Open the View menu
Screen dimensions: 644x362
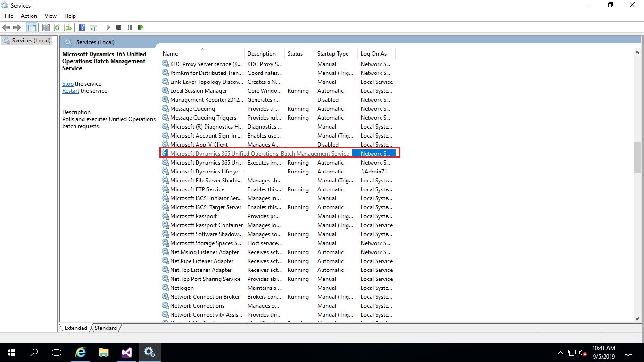pos(50,16)
